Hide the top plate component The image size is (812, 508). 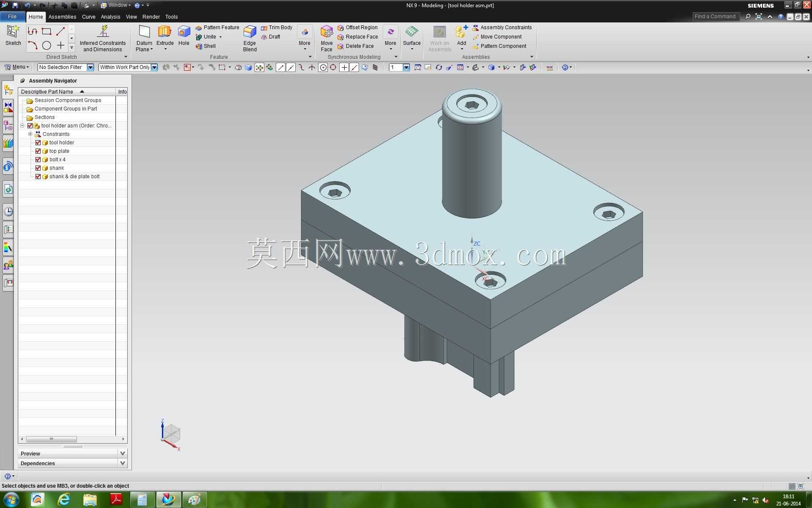[38, 151]
